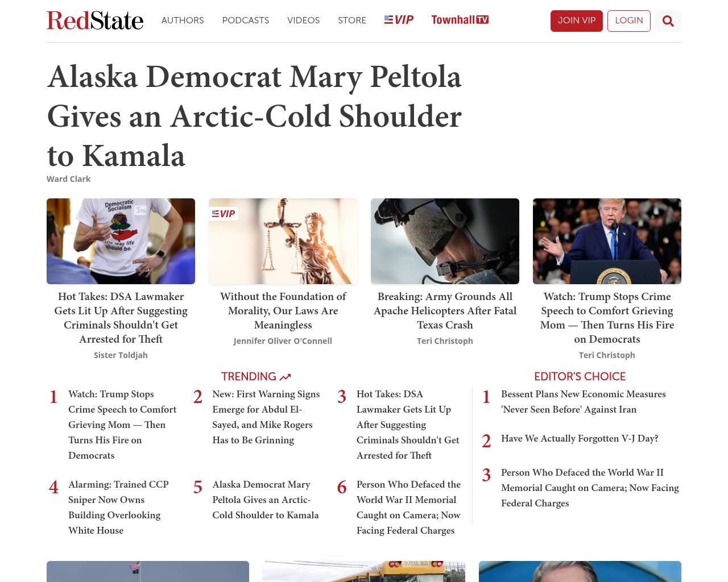
Task: Open Townhall TV logo link
Action: point(460,20)
